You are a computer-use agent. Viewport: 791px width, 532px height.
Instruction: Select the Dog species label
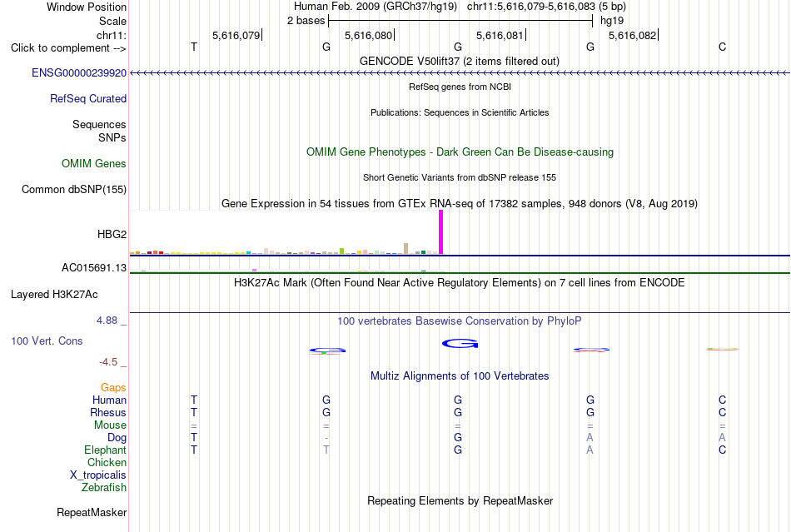point(117,438)
